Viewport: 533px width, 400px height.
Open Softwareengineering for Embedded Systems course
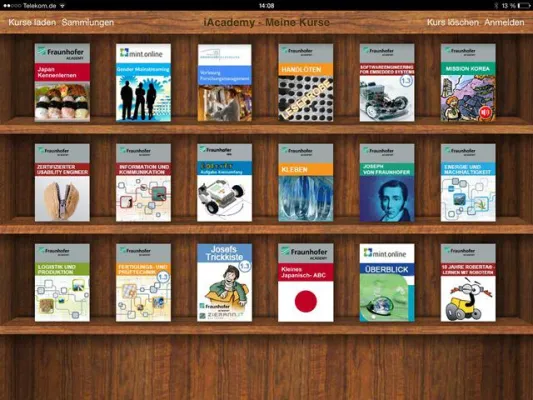(387, 82)
